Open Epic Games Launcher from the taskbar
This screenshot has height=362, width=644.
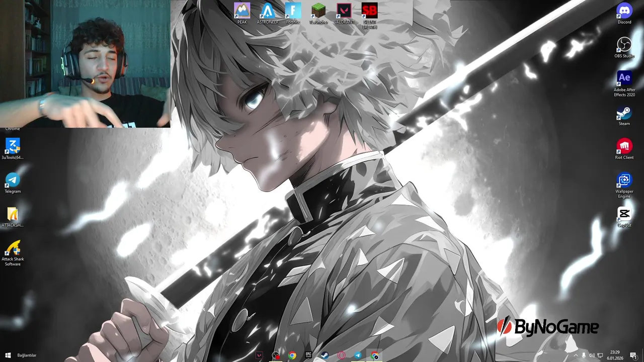coord(308,355)
